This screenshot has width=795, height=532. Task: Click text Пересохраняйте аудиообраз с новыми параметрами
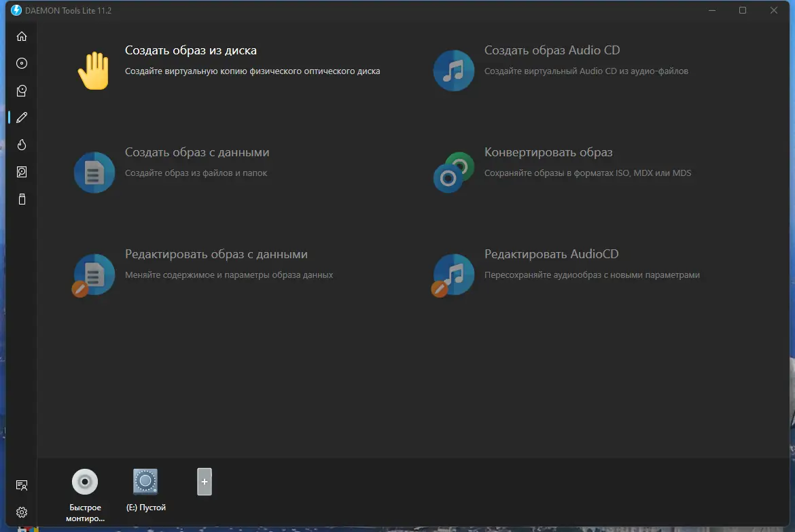tap(592, 275)
